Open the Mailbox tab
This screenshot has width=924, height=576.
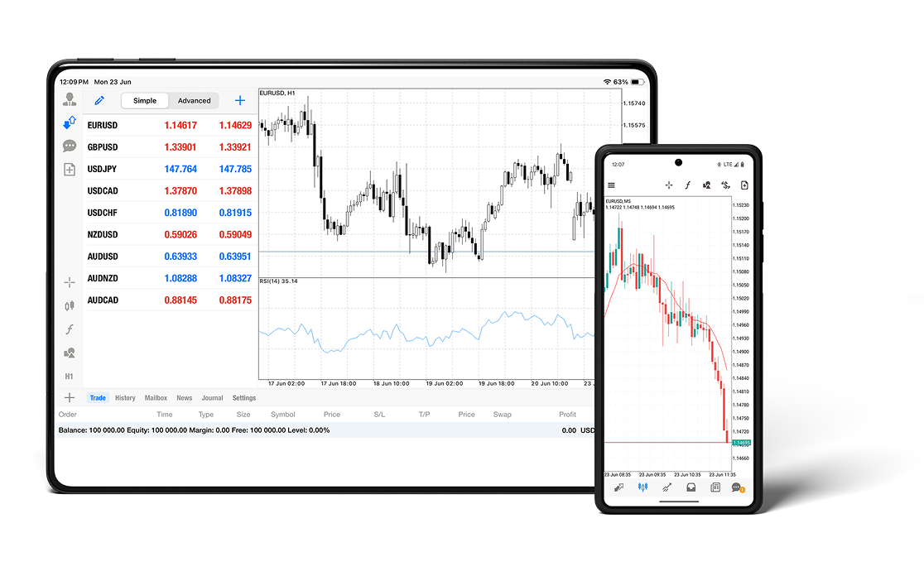156,398
